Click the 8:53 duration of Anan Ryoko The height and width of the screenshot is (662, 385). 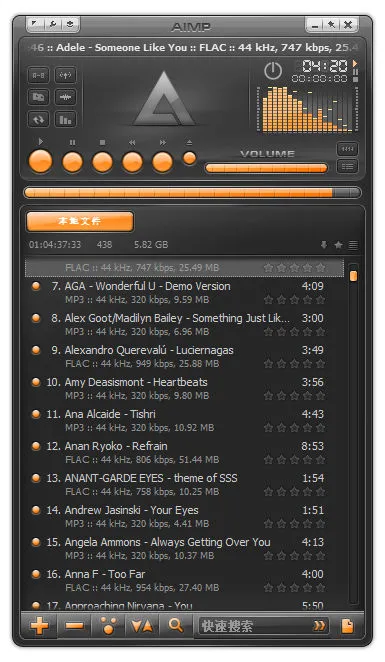pos(313,446)
